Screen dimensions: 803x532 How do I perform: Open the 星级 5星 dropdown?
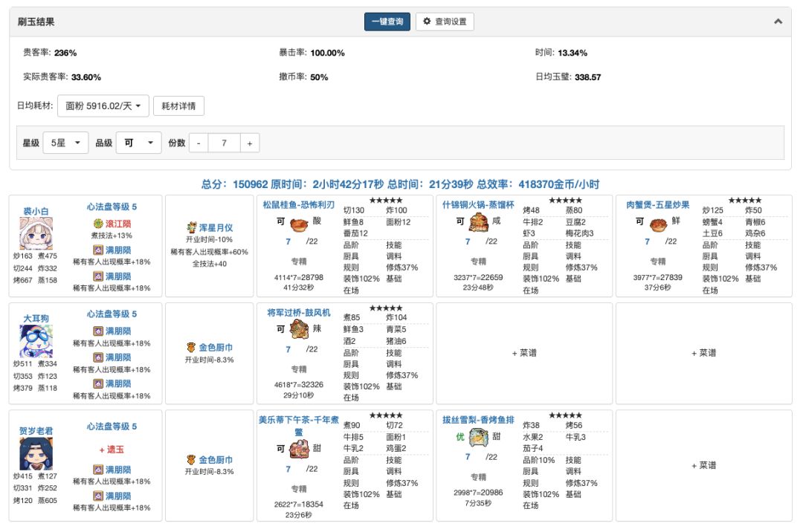[x=65, y=143]
